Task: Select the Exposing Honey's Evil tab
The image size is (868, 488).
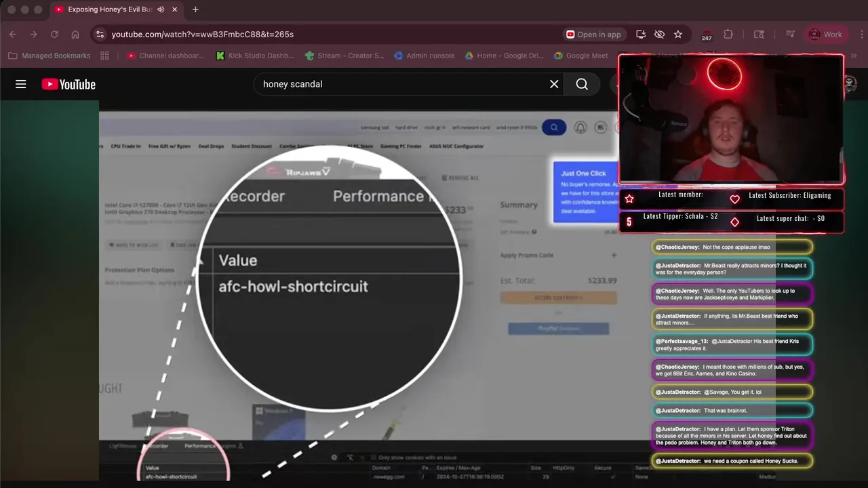Action: tap(116, 9)
